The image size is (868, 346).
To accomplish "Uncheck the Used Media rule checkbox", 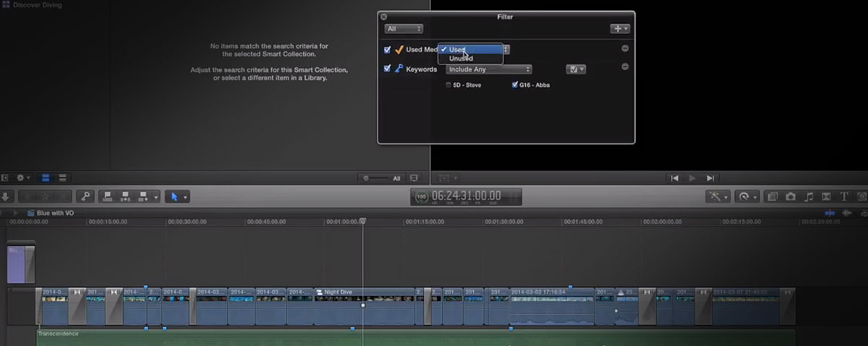I will point(387,50).
